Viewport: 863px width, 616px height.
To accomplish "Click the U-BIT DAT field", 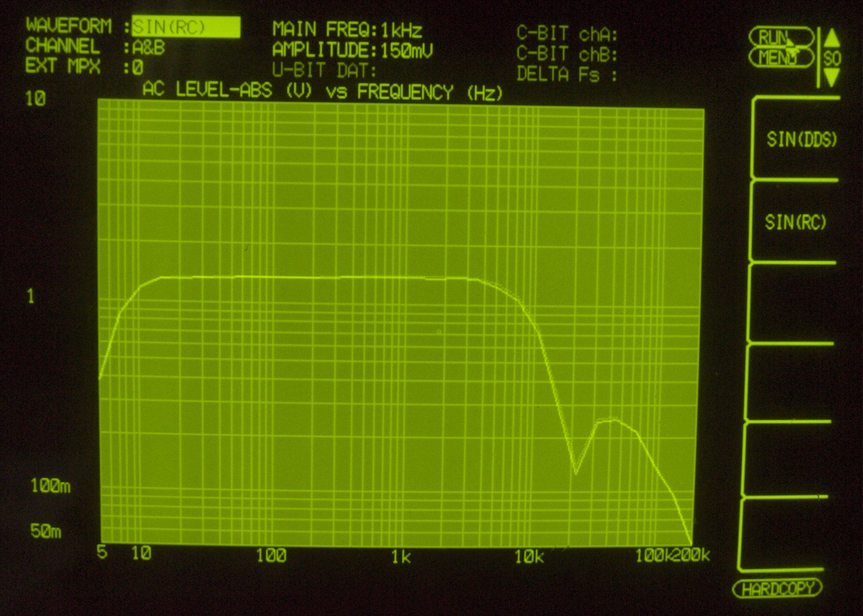I will pos(324,71).
